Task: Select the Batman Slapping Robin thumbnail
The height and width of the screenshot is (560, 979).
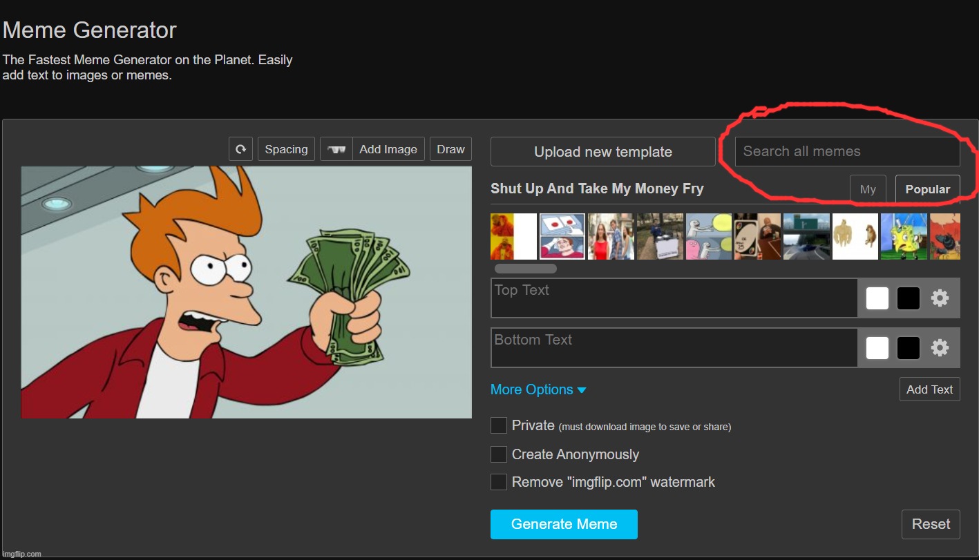Action: [x=945, y=236]
